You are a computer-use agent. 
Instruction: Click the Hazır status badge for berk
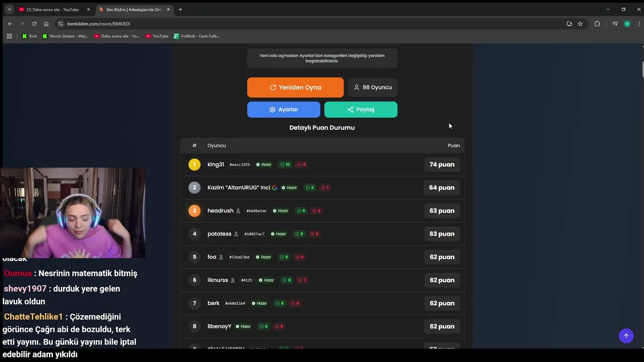tap(259, 303)
